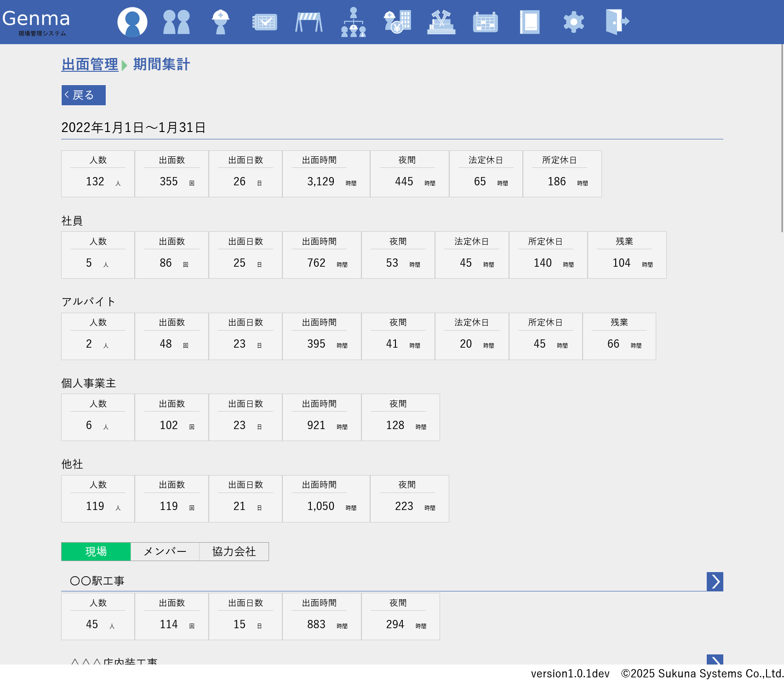Open the attendance checklist board icon
The height and width of the screenshot is (682, 784).
click(265, 22)
